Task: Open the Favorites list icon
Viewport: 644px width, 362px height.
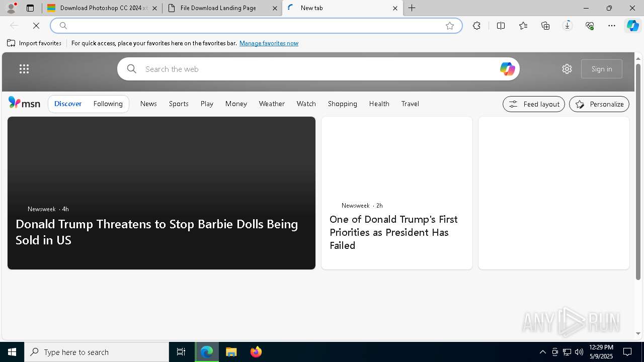Action: 523,26
